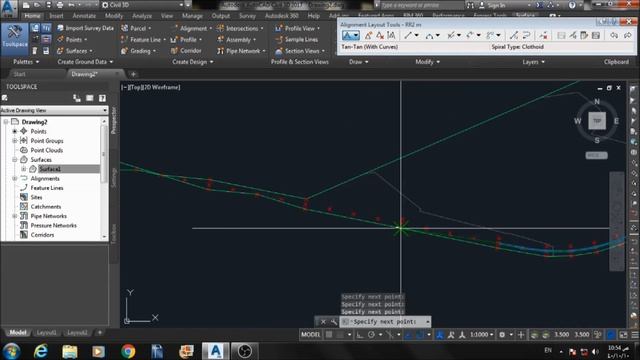Expand the Point Groups tree node
Image resolution: width=640 pixels, height=360 pixels.
tap(15, 141)
